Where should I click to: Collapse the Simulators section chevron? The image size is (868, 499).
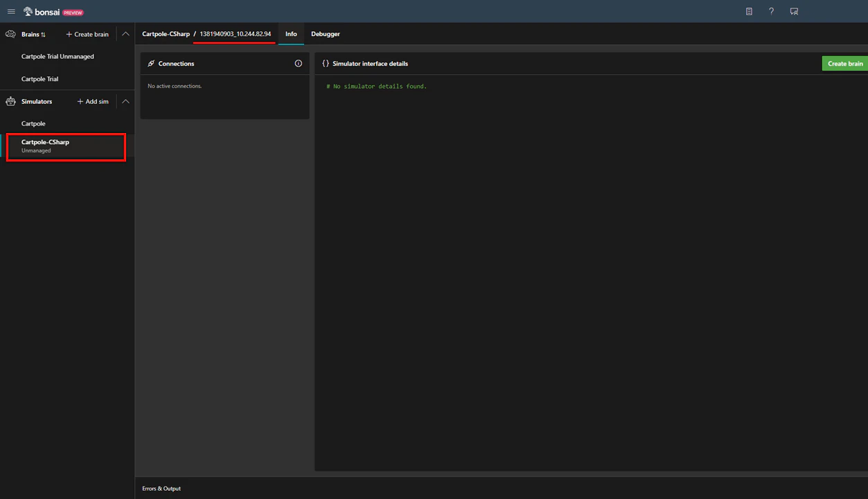(125, 101)
